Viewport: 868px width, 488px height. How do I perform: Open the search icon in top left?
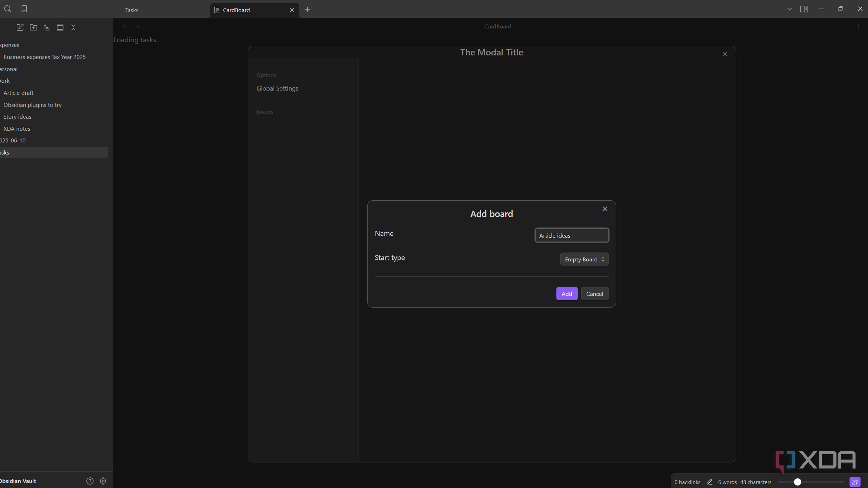coord(7,9)
